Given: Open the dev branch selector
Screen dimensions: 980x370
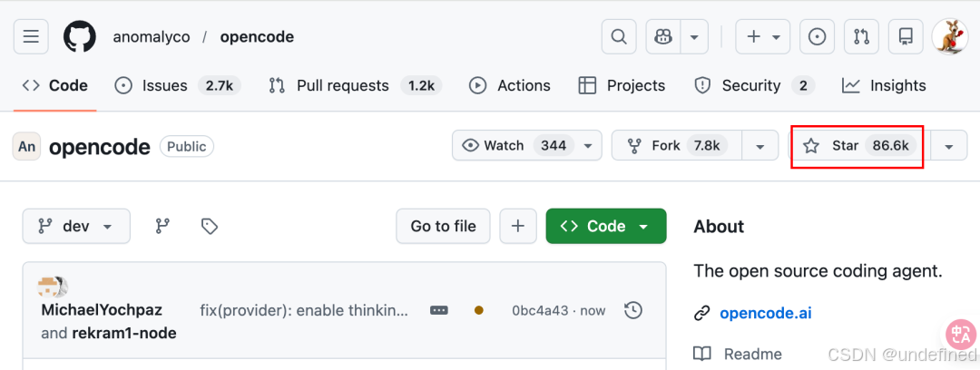Looking at the screenshot, I should pos(76,226).
